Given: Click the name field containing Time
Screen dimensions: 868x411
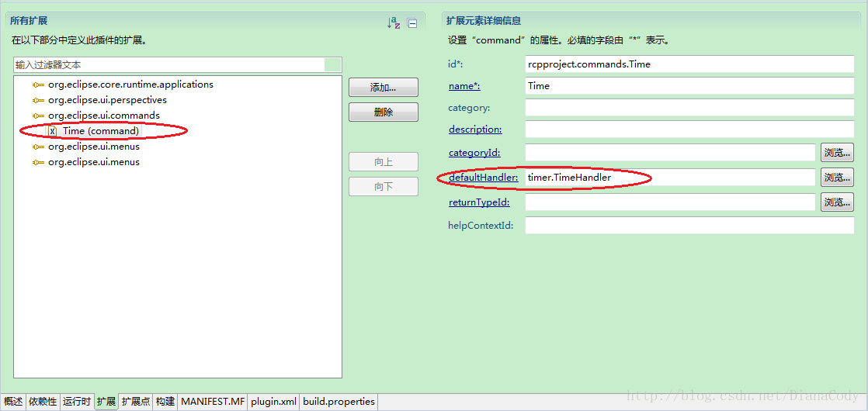Looking at the screenshot, I should [x=689, y=86].
